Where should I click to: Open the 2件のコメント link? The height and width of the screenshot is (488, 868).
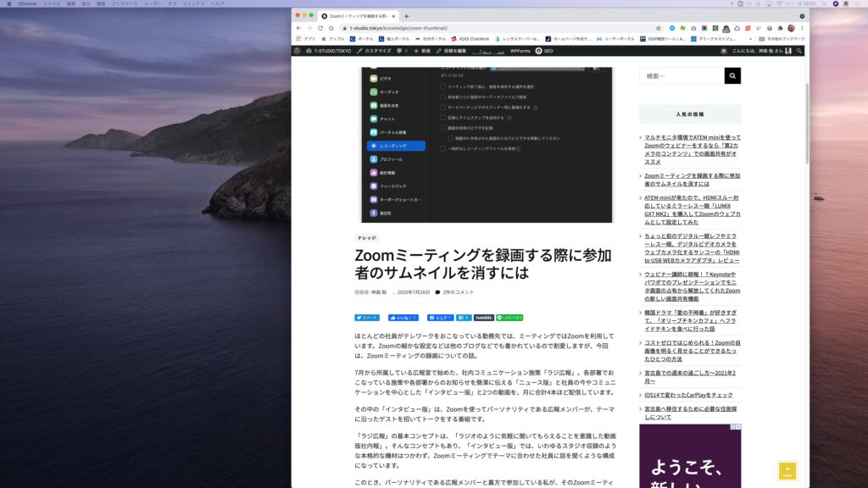458,292
